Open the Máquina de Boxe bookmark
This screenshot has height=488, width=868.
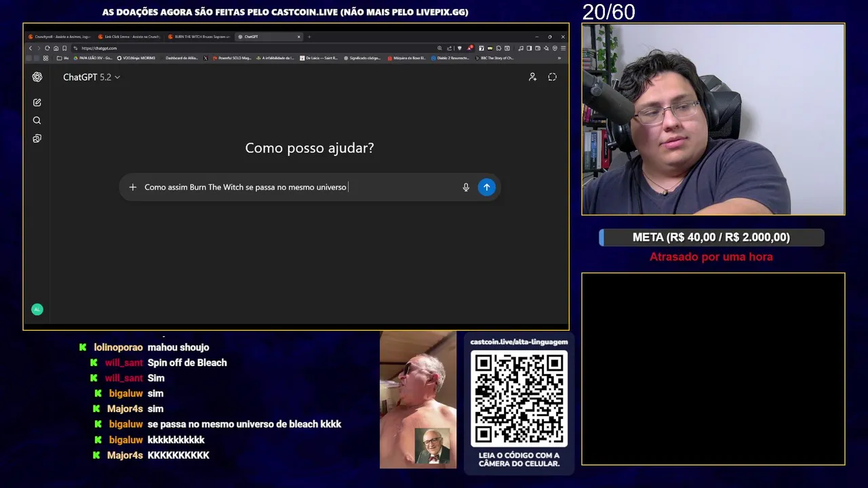[x=407, y=58]
